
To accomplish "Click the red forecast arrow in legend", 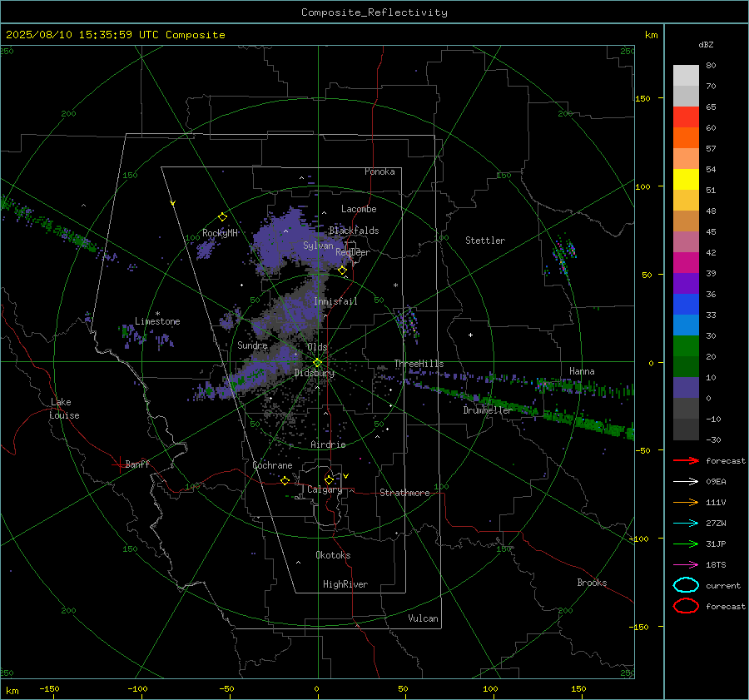I will point(686,460).
